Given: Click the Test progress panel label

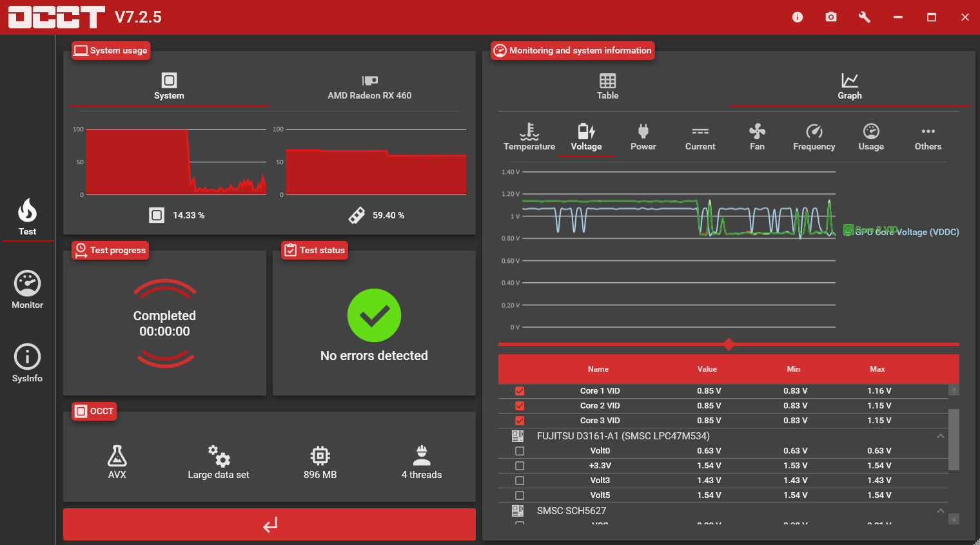Looking at the screenshot, I should pos(110,250).
